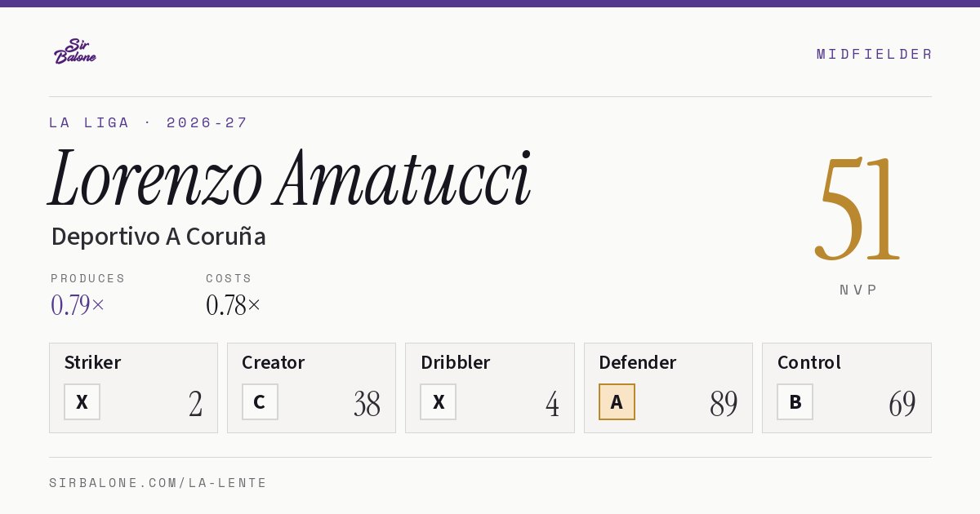The image size is (980, 514).
Task: Click the Striker card title
Action: [92, 362]
